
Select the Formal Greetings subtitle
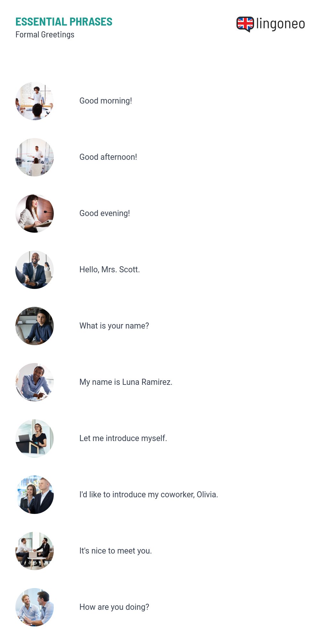pyautogui.click(x=45, y=35)
